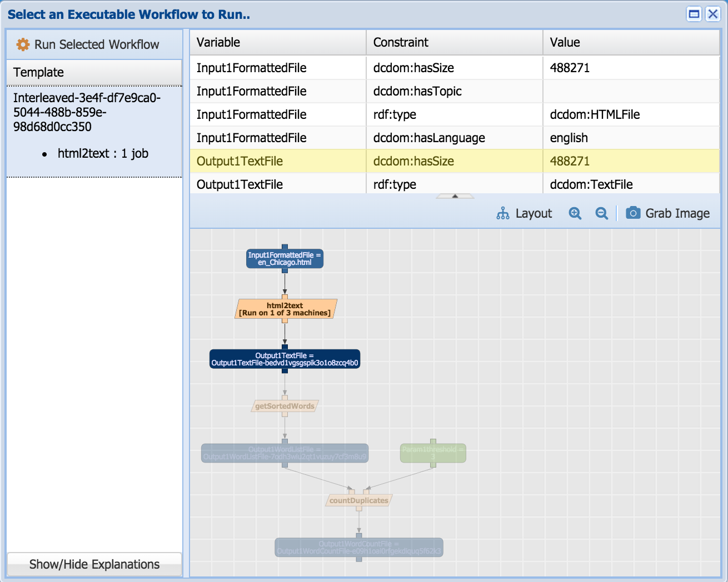Click the Constraint column header

click(454, 42)
